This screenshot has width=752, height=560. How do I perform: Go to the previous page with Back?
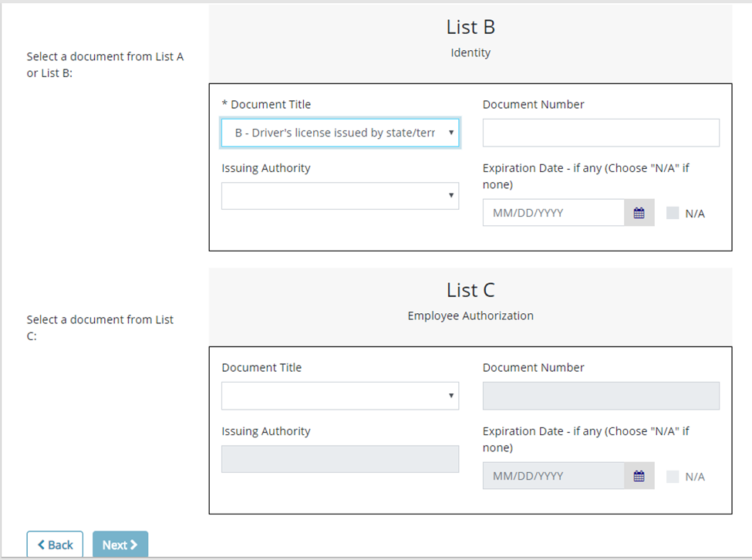55,545
